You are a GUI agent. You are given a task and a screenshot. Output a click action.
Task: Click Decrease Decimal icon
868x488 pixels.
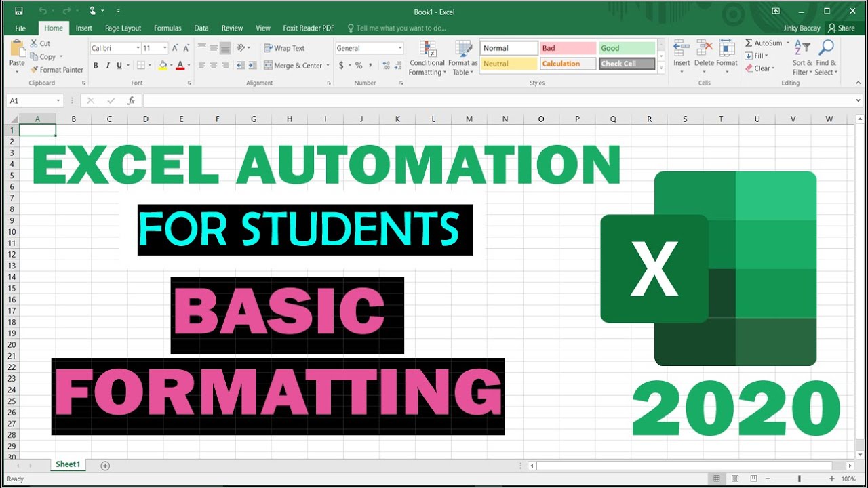pos(397,66)
